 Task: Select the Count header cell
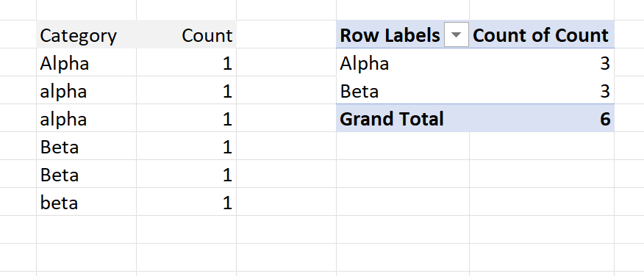186,34
